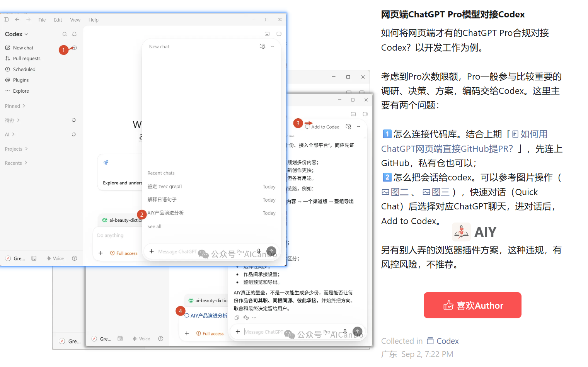This screenshot has width=588, height=367.
Task: Open the View menu
Action: tap(75, 20)
